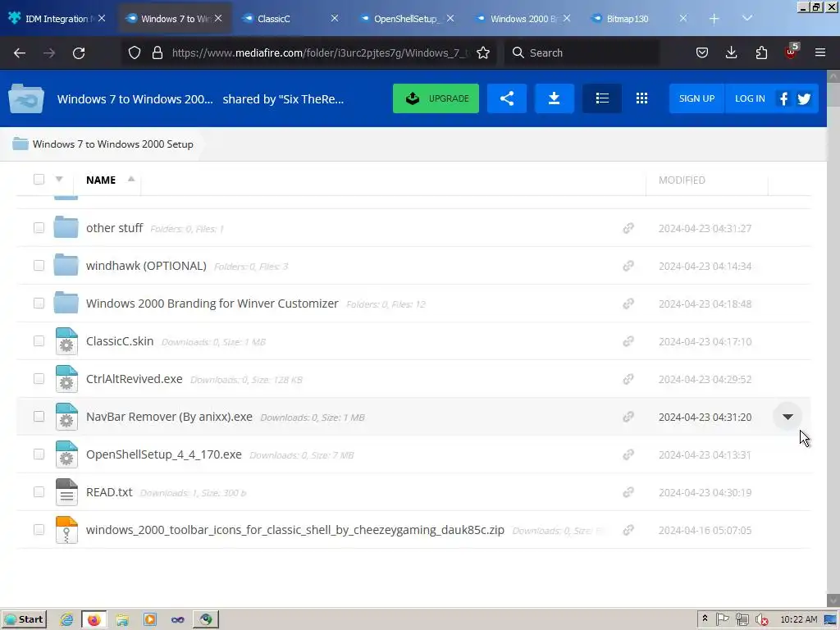This screenshot has height=630, width=840.
Task: Switch to Bitmap130 tab
Action: pos(640,19)
